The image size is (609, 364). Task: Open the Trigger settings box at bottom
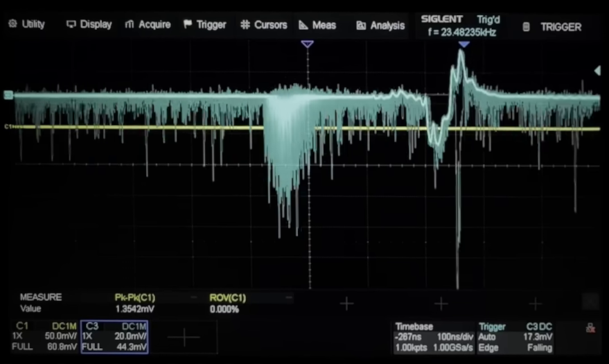coord(515,337)
